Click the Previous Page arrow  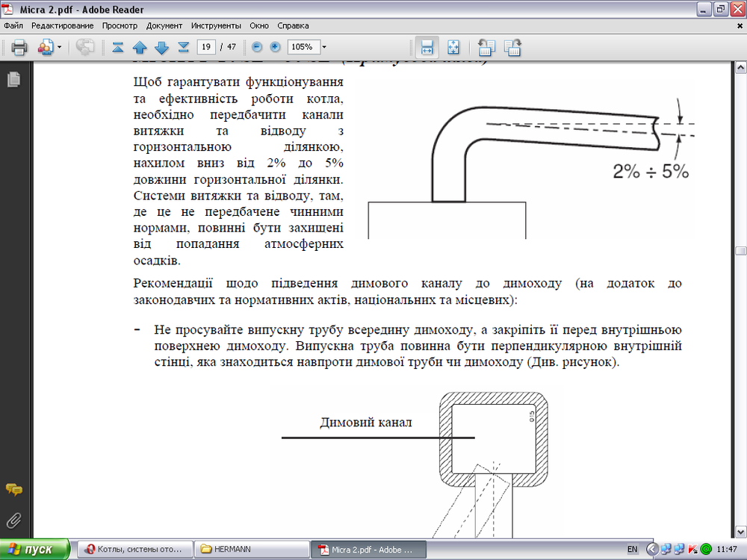(x=140, y=46)
